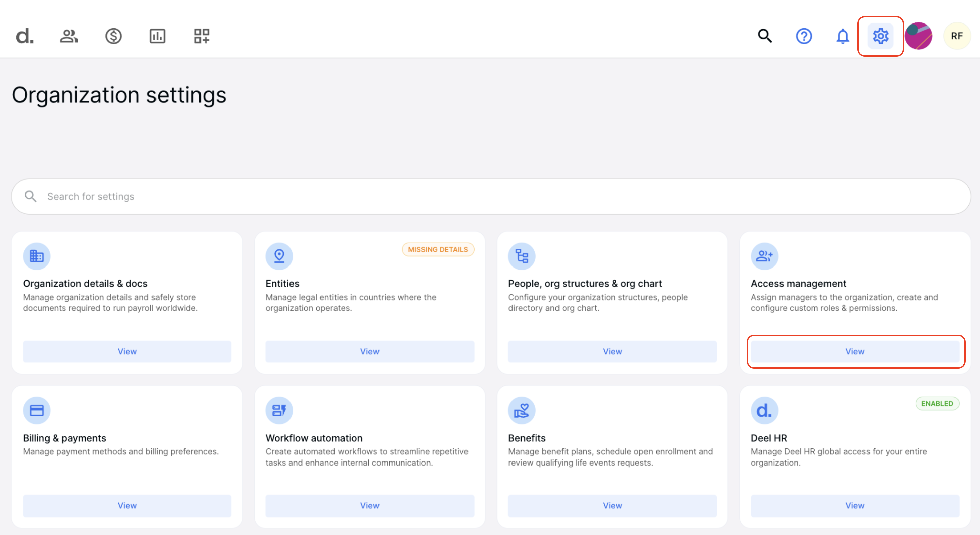
Task: Select the Access management person-plus icon
Action: 764,256
